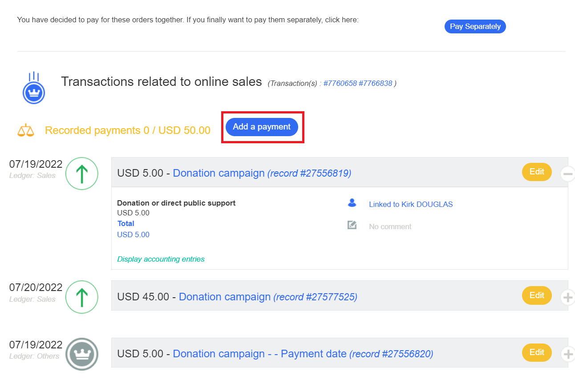Click green arrow icon for 07/20/2022 sale
Image resolution: width=575 pixels, height=392 pixels.
coord(82,297)
